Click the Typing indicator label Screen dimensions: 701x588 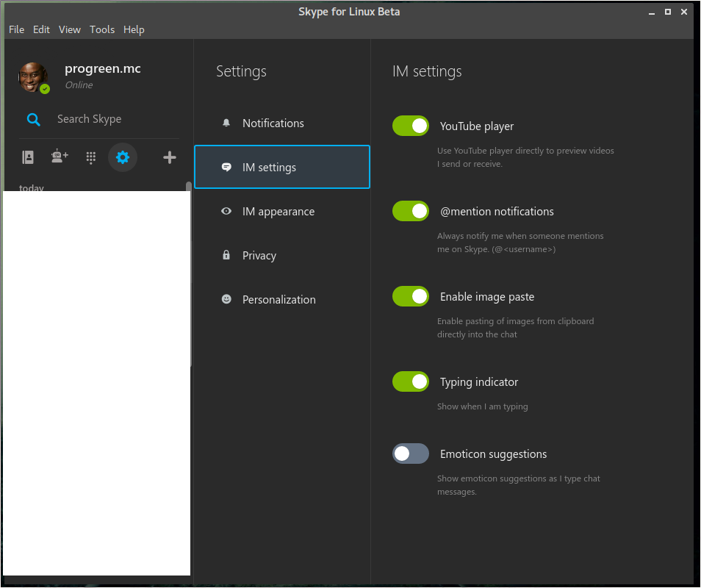(479, 382)
